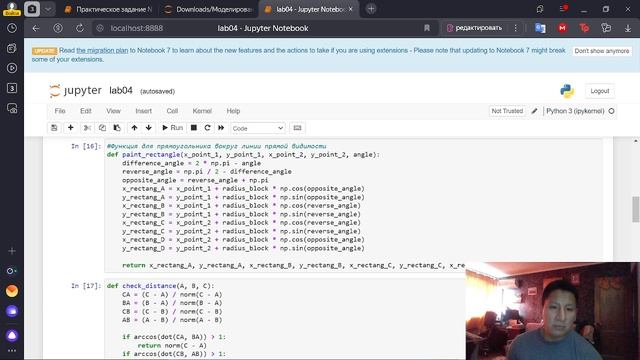Open browser downloads icon
The image size is (640, 360).
(x=628, y=28)
